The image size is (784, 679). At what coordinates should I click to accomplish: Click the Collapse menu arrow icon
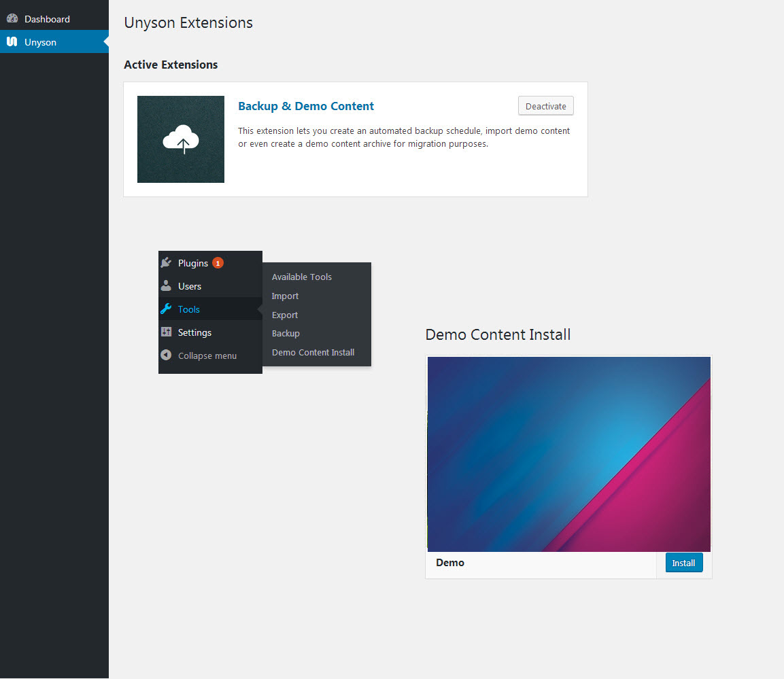(166, 355)
